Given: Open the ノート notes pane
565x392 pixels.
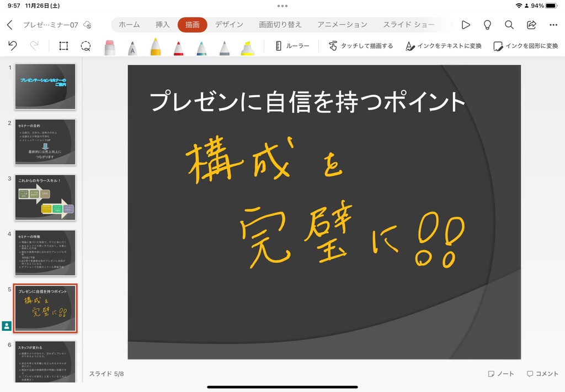Looking at the screenshot, I should pos(501,374).
